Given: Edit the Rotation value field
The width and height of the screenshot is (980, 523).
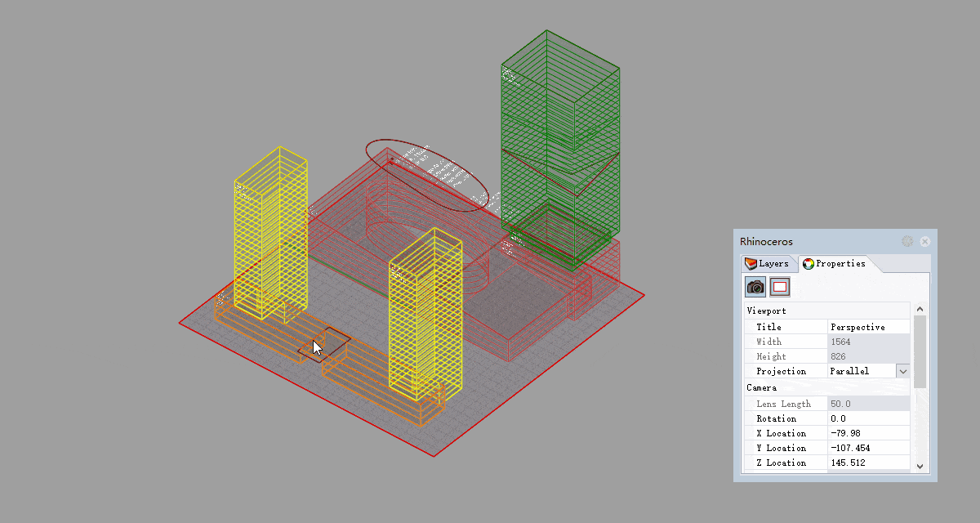Looking at the screenshot, I should 866,418.
